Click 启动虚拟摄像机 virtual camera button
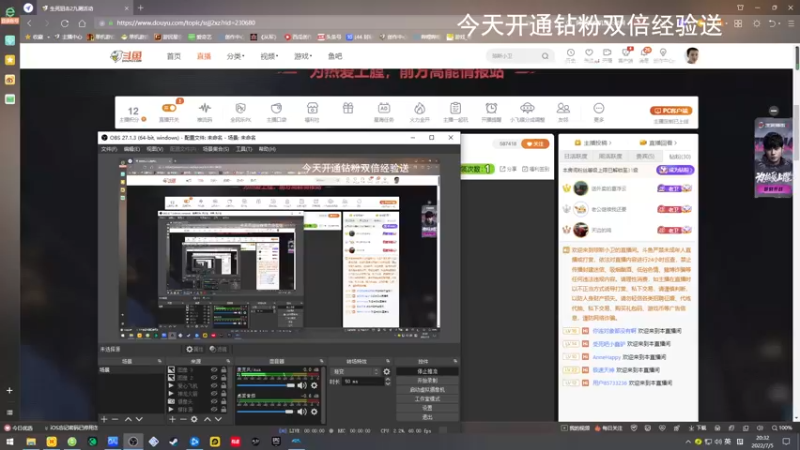The image size is (800, 450). (427, 390)
